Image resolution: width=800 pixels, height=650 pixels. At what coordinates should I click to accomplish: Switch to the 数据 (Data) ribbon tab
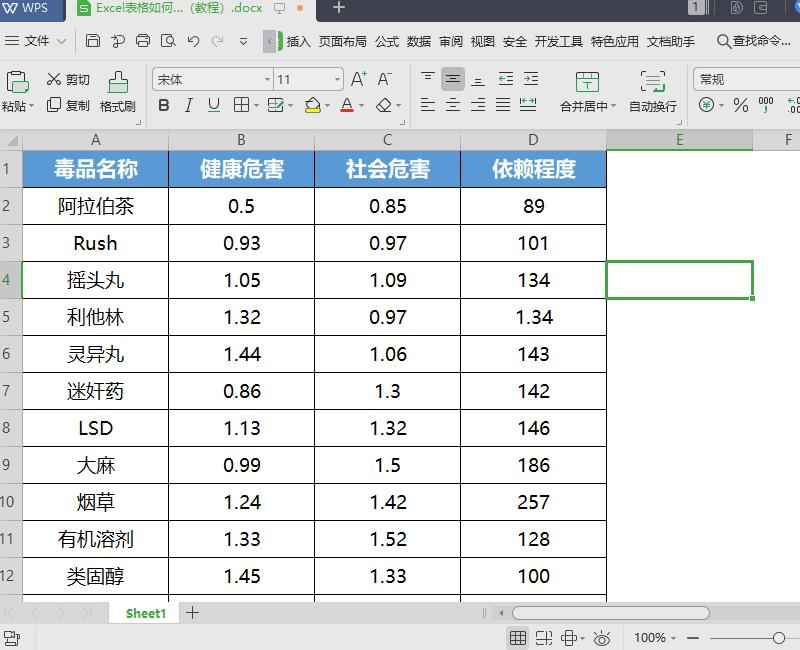(x=421, y=42)
